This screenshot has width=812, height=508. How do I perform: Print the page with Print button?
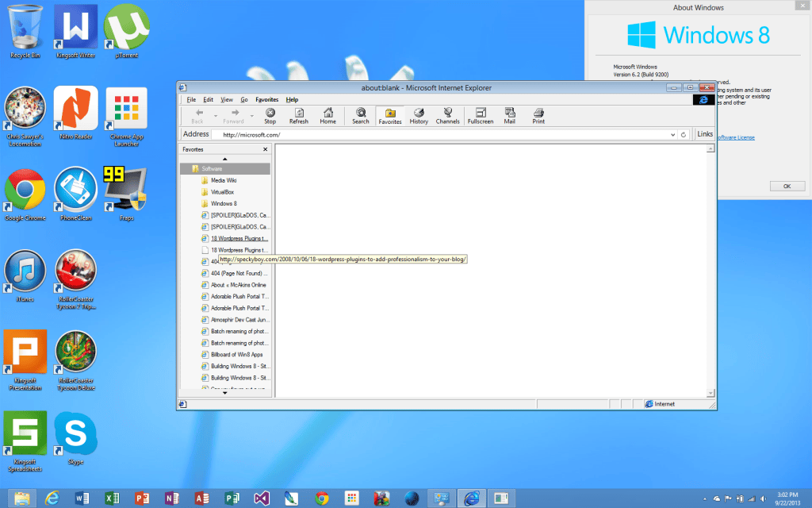(538, 116)
